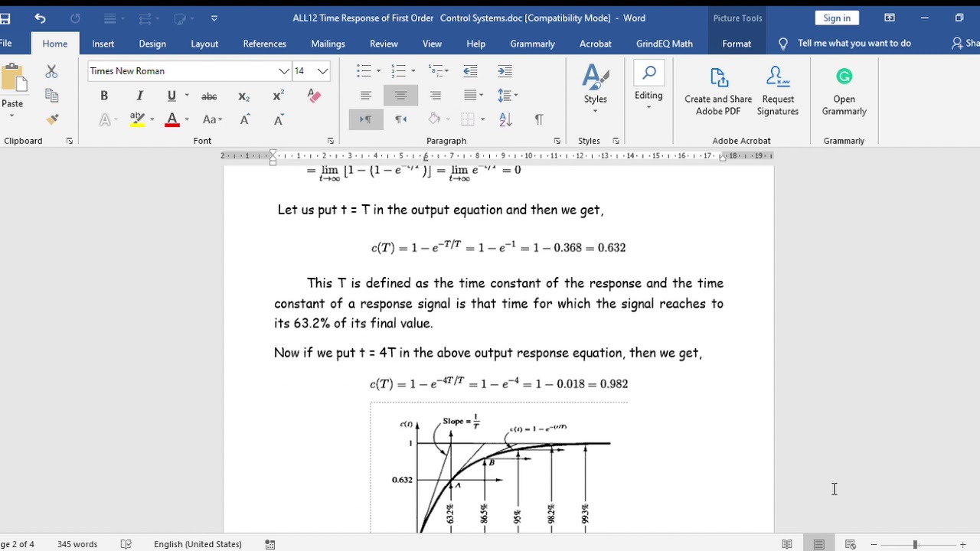
Task: Toggle Subscript formatting
Action: point(243,96)
